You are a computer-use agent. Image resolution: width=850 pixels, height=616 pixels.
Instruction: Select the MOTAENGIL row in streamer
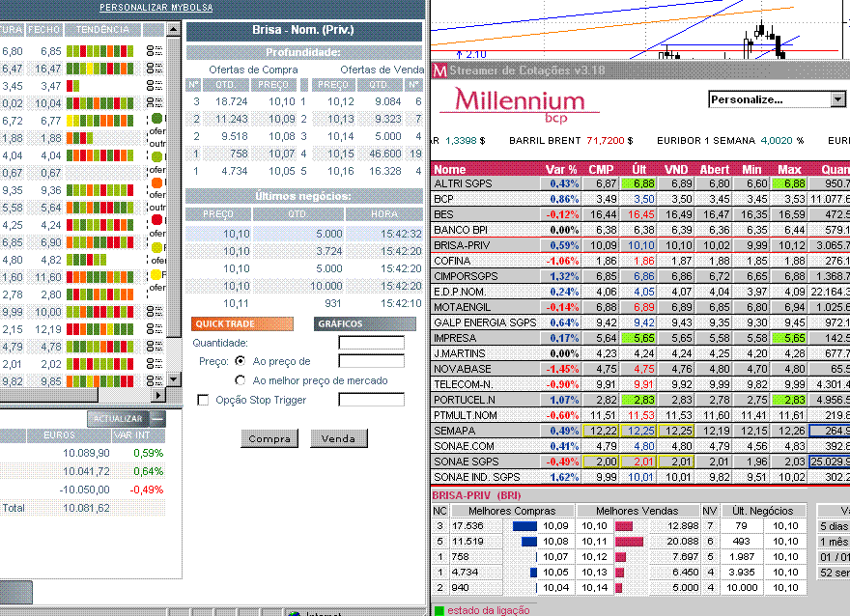(640, 307)
